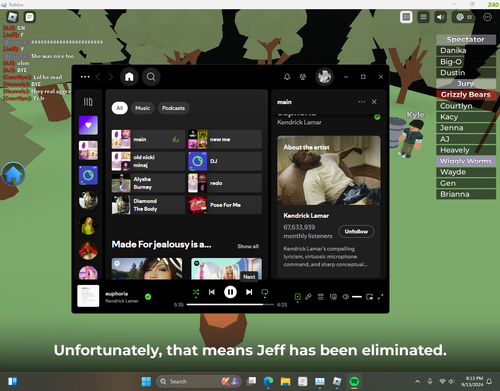Select Courtlyn in the player list
This screenshot has height=391, width=500.
coord(466,106)
